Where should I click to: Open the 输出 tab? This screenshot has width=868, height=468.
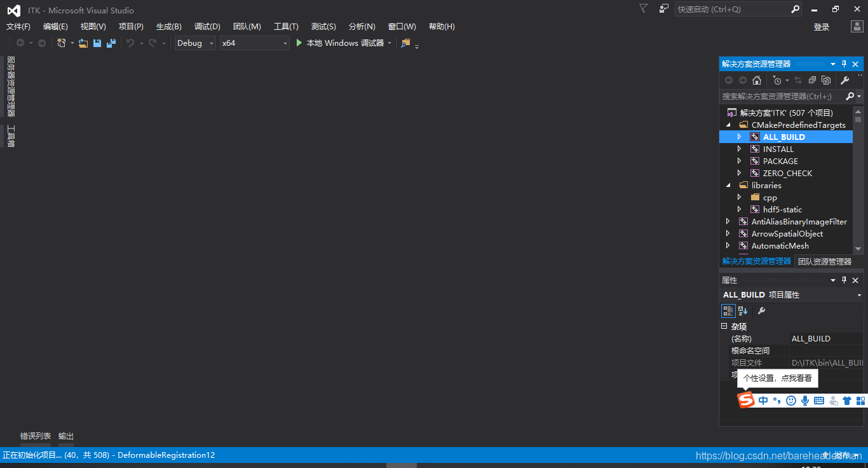66,436
